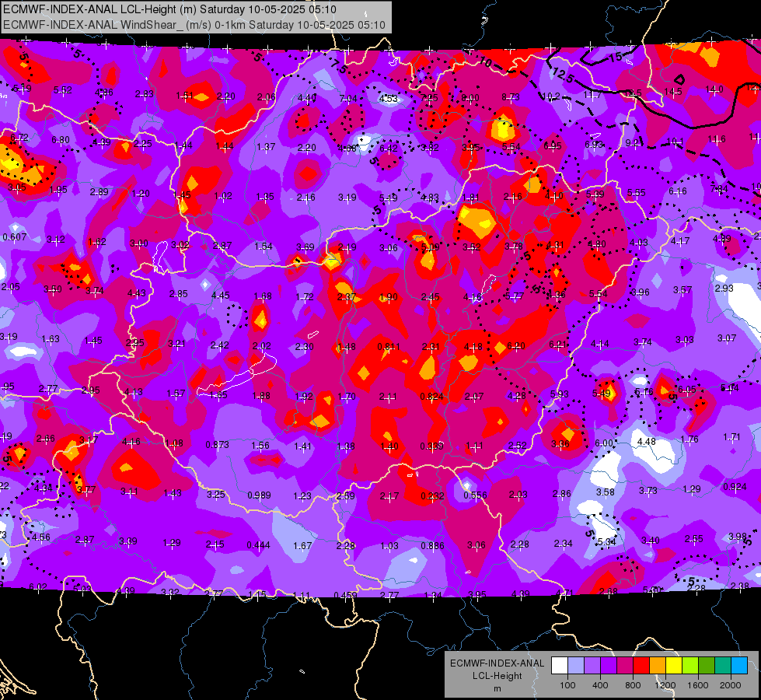
Task: Click the legend tick label 2000
Action: (x=731, y=685)
